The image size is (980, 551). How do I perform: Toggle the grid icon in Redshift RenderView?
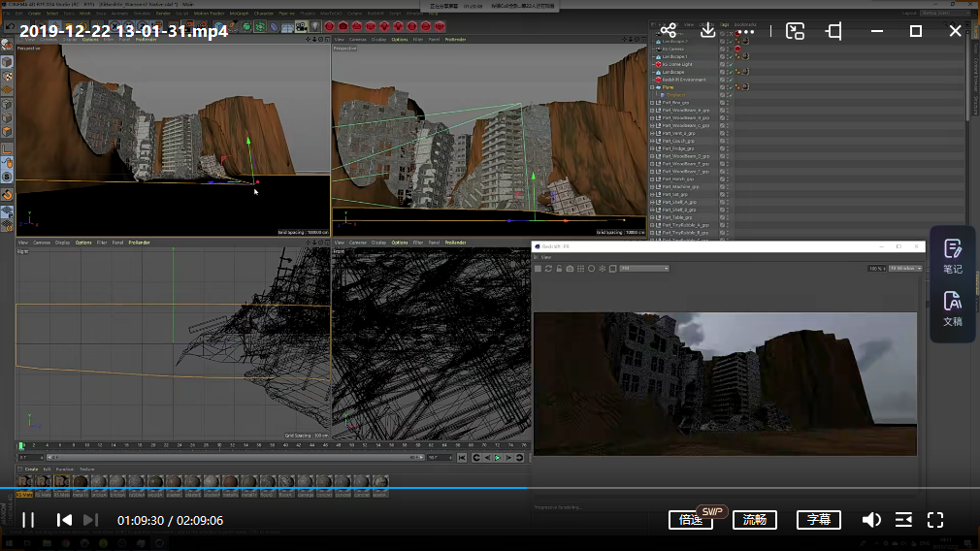tap(580, 269)
